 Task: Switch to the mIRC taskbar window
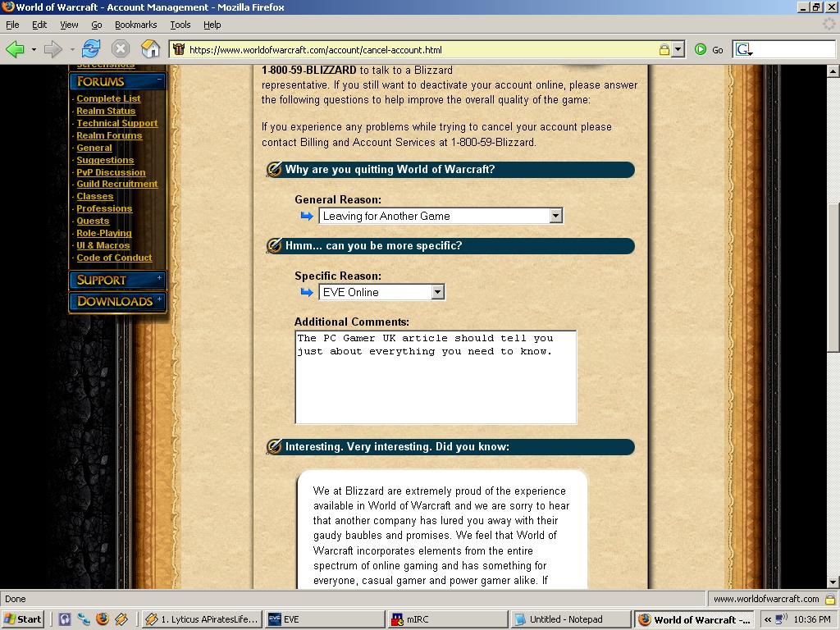coord(449,619)
